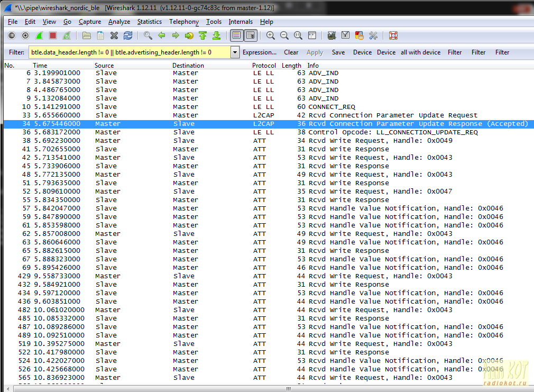Screen dimensions: 534x392
Task: Open the Analyze menu
Action: [119, 22]
